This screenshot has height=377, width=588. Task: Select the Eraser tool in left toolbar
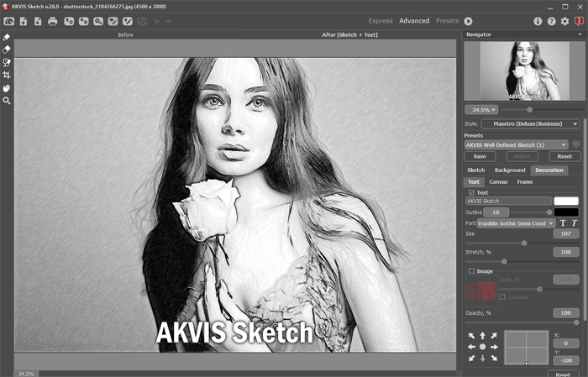7,50
